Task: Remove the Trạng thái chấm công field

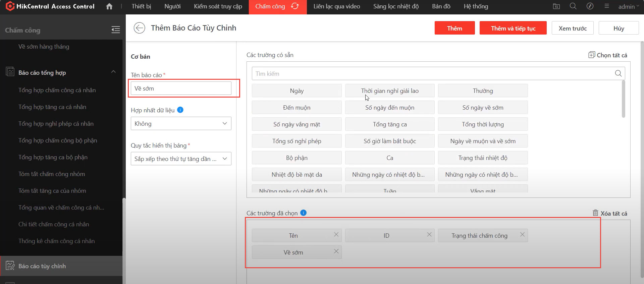Action: 522,235
